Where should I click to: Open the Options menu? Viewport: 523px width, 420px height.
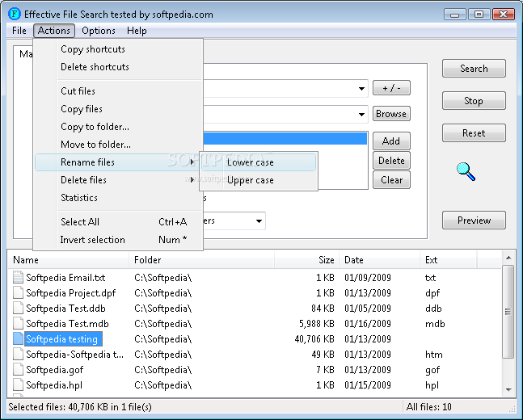click(x=99, y=31)
